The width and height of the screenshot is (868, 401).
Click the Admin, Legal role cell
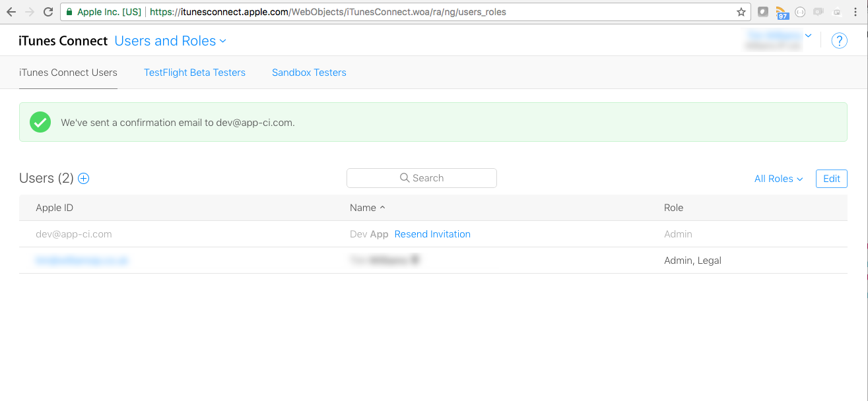[x=692, y=261]
